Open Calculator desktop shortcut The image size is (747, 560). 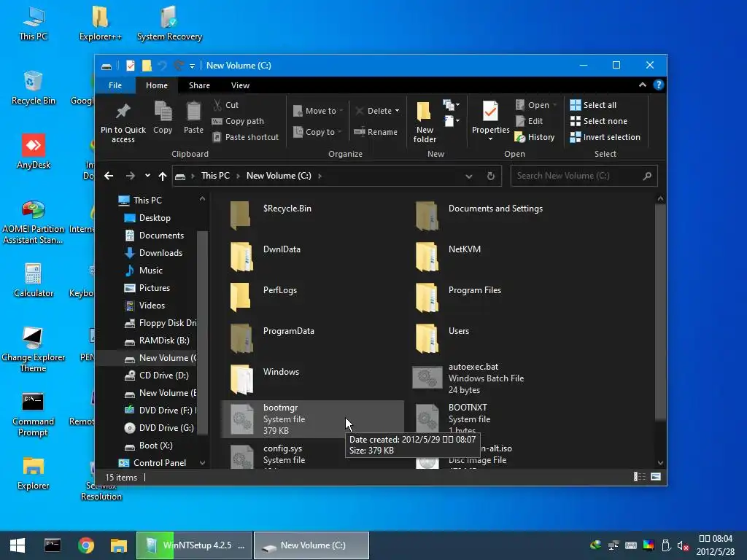pyautogui.click(x=34, y=280)
